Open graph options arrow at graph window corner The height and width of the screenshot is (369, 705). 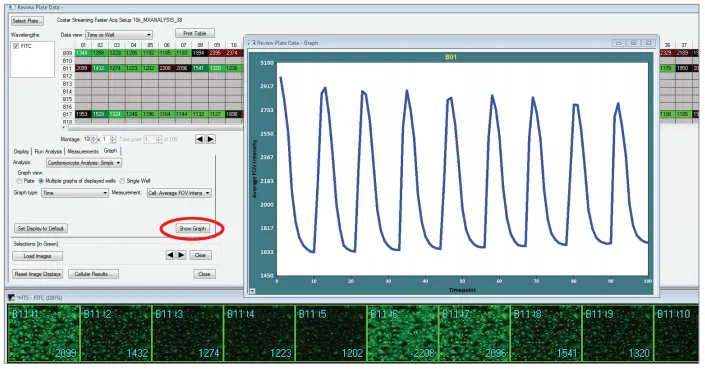pyautogui.click(x=252, y=291)
